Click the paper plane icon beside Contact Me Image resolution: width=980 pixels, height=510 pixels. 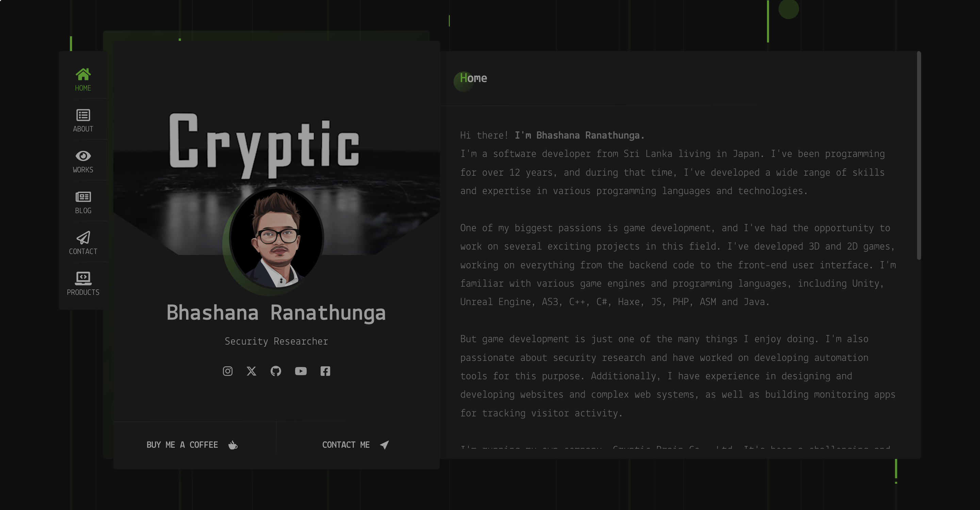[384, 445]
